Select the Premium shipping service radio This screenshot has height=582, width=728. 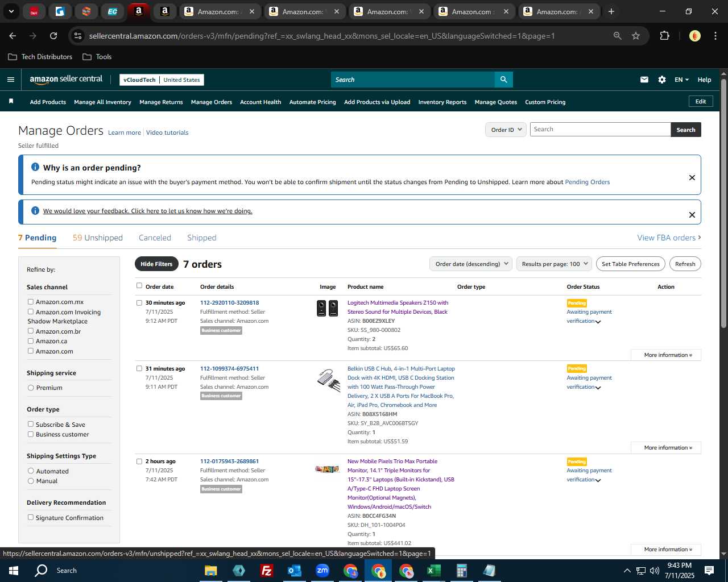31,388
